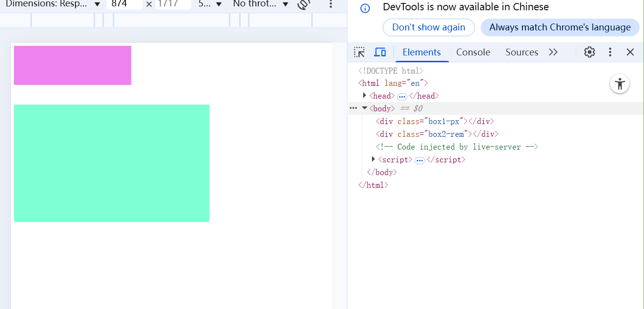This screenshot has height=309, width=644.
Task: Show more DevTools tabs chevron
Action: (x=553, y=52)
